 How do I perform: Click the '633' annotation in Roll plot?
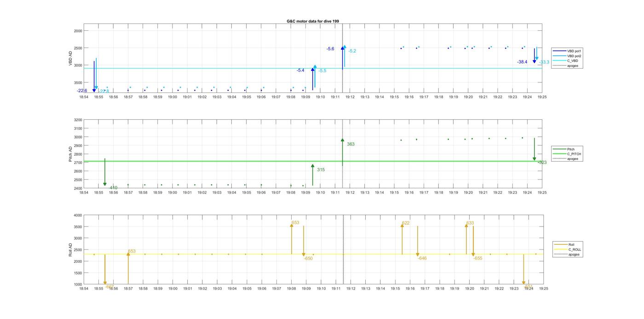pos(470,223)
